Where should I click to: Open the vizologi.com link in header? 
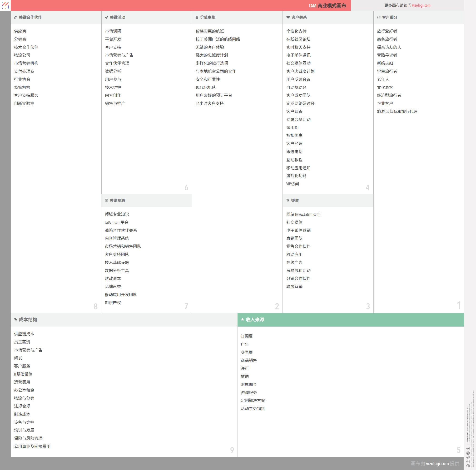click(x=421, y=5)
